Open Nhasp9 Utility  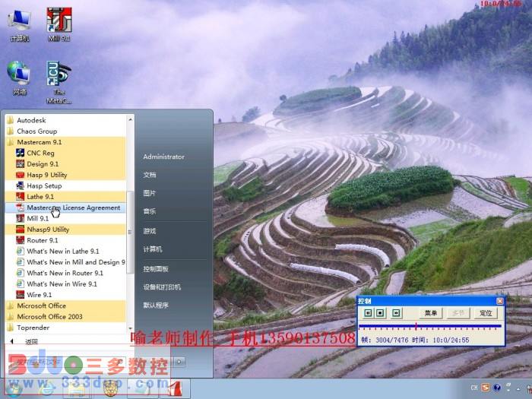[x=65, y=230]
